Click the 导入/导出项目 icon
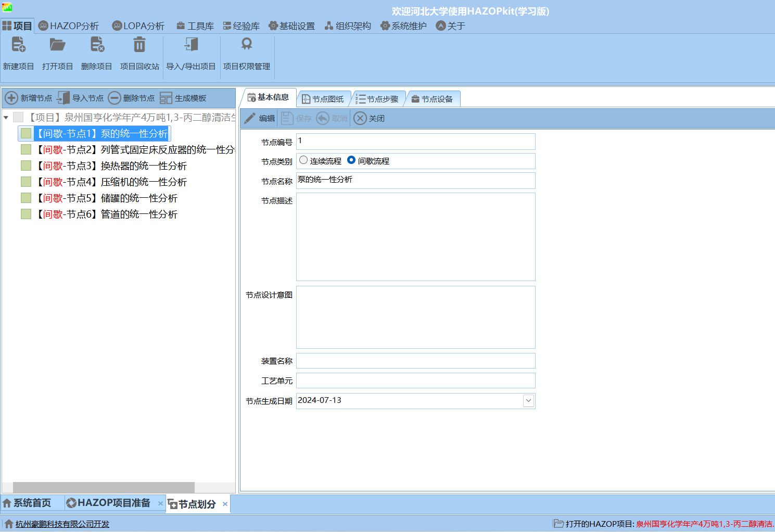775x532 pixels. click(191, 45)
